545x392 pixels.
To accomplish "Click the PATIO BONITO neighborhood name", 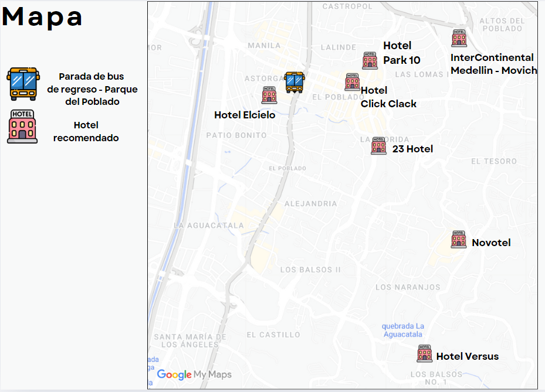I will pyautogui.click(x=236, y=135).
